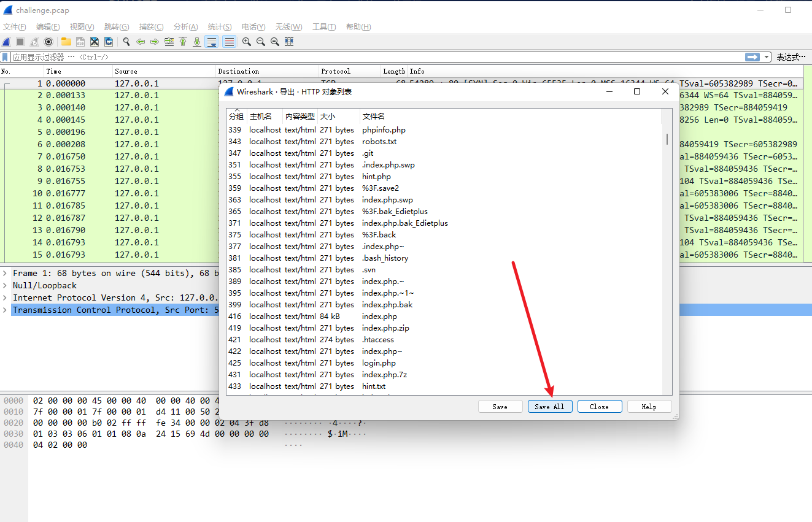Select the 84 kB index.php object row
The width and height of the screenshot is (812, 522).
[x=444, y=317]
